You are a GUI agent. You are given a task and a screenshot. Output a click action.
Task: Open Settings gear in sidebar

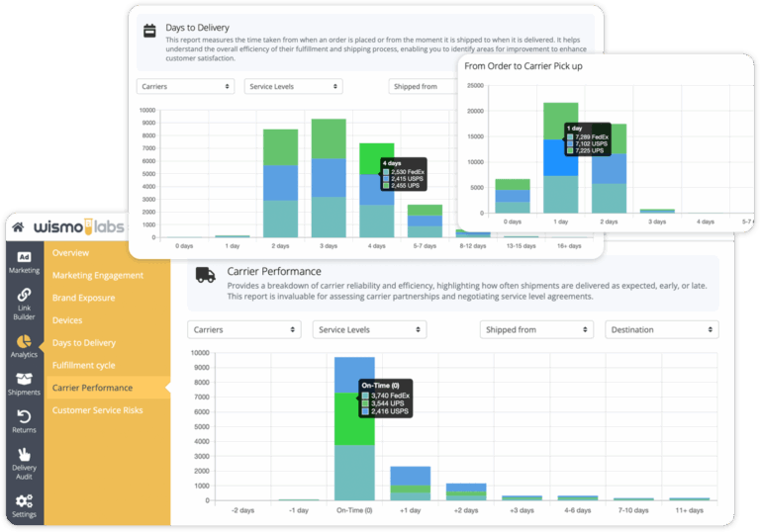pos(24,506)
